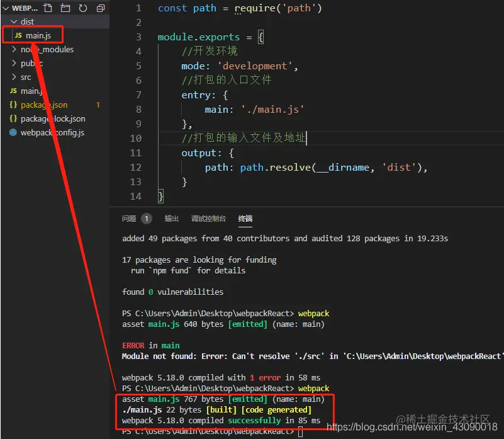Expand the public folder
The image size is (504, 439).
pyautogui.click(x=32, y=64)
